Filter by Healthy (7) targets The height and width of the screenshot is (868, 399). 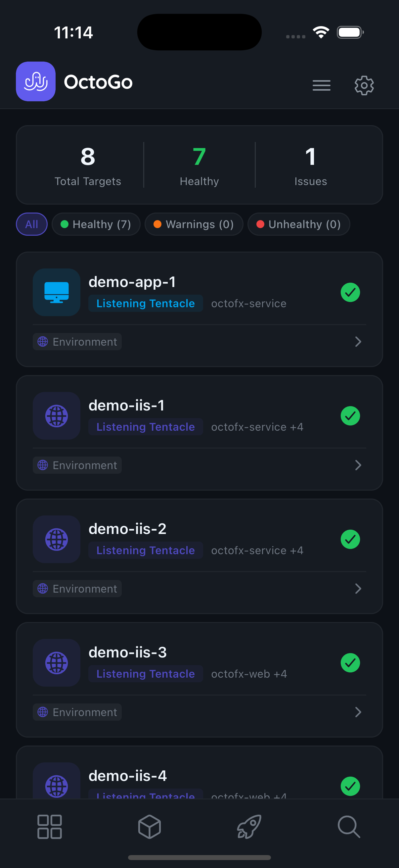coord(96,224)
